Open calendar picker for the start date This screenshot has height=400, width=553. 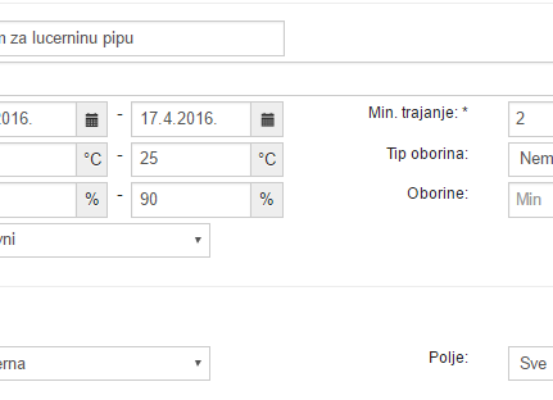(x=92, y=119)
